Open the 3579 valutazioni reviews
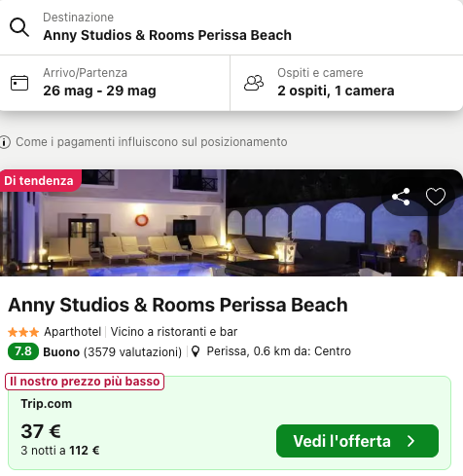This screenshot has height=476, width=463. click(x=132, y=351)
